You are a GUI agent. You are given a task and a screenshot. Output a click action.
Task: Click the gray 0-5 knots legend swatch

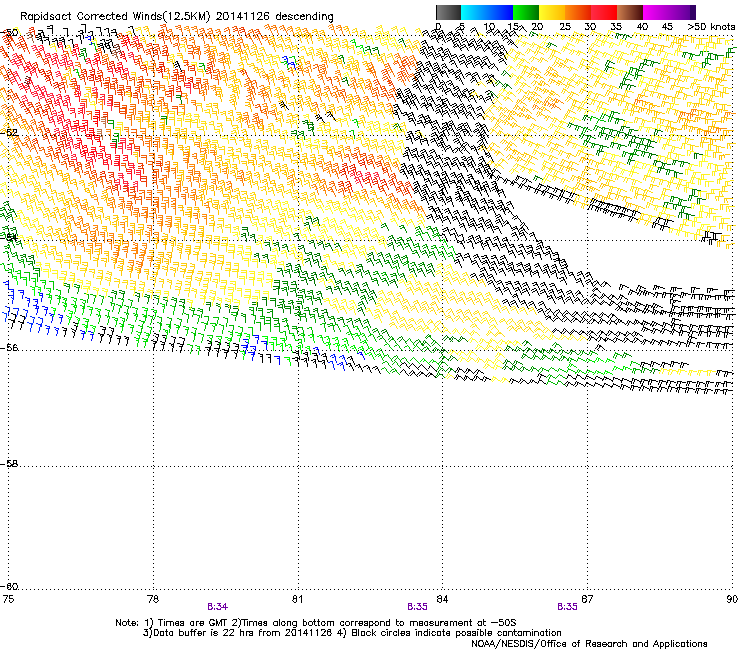point(448,12)
